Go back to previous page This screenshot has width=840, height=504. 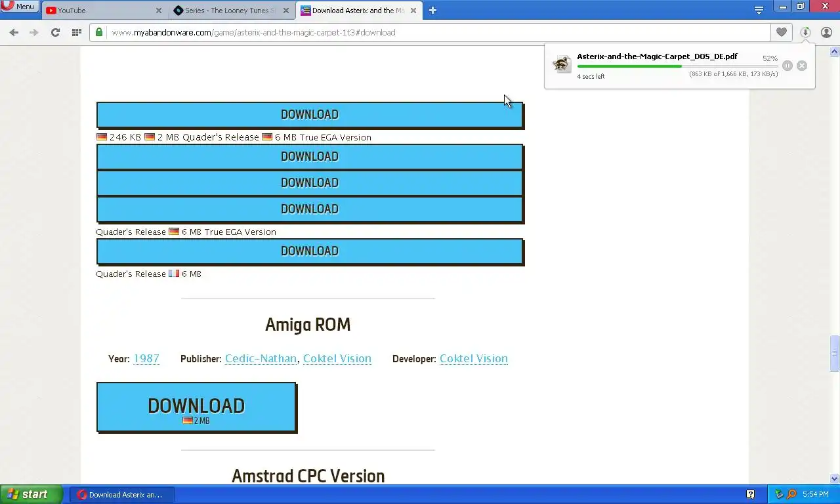[x=14, y=32]
